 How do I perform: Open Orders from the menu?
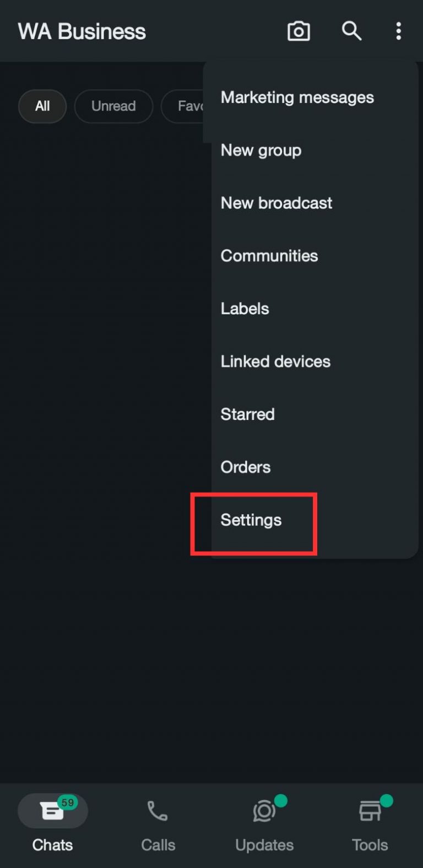246,467
